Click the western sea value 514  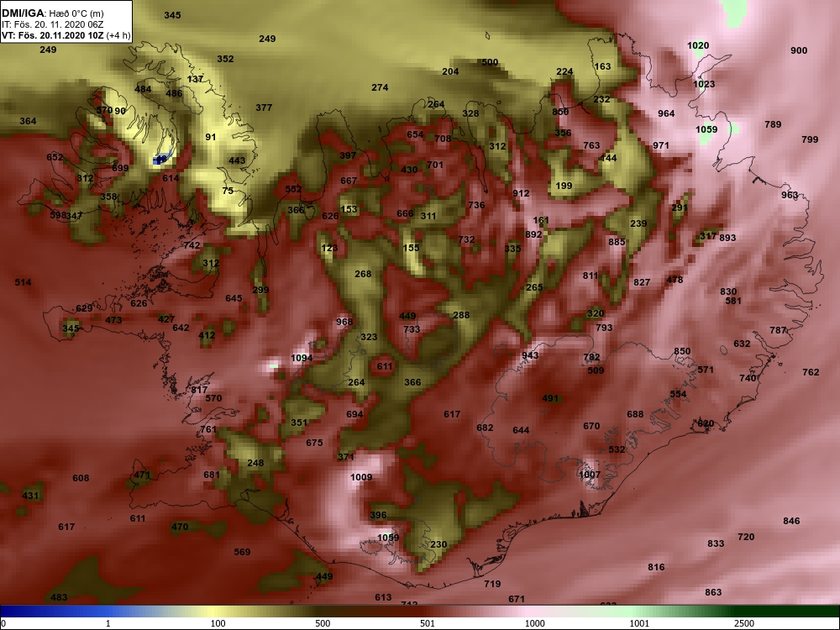point(23,282)
